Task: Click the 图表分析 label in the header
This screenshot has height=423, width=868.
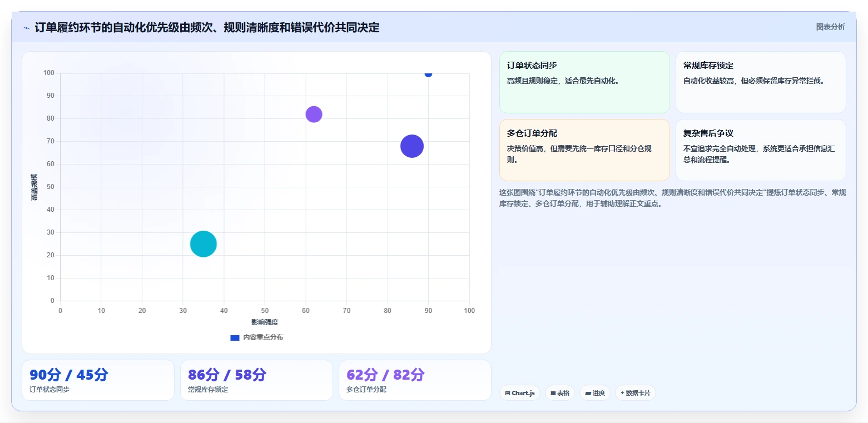Action: pyautogui.click(x=830, y=27)
